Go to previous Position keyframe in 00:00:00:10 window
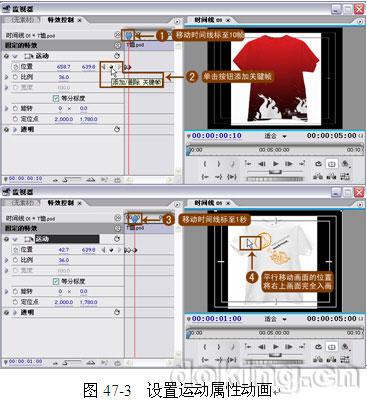The height and width of the screenshot is (403, 367). point(104,67)
